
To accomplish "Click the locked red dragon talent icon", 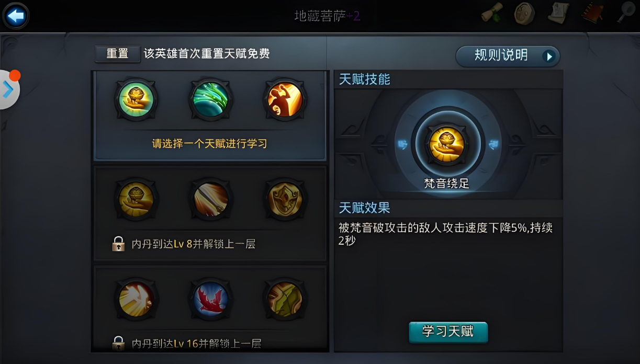I will 210,299.
